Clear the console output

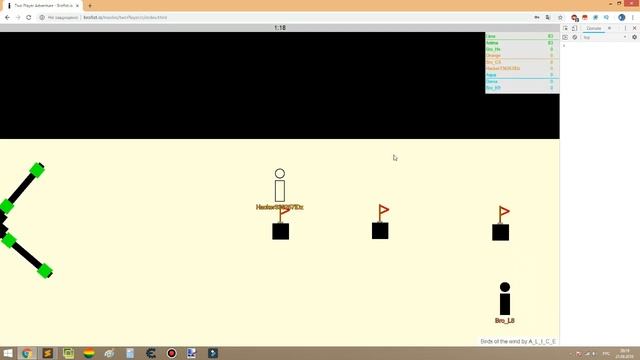click(x=574, y=37)
